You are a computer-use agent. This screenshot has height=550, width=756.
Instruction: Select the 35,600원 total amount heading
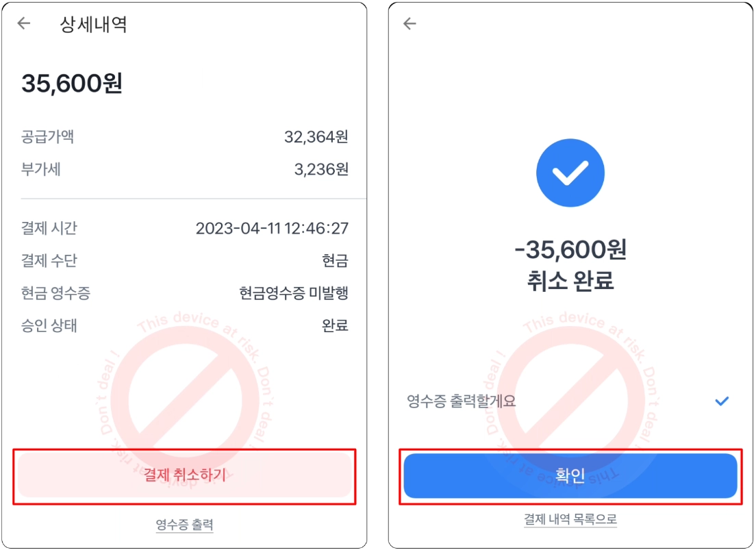[72, 84]
